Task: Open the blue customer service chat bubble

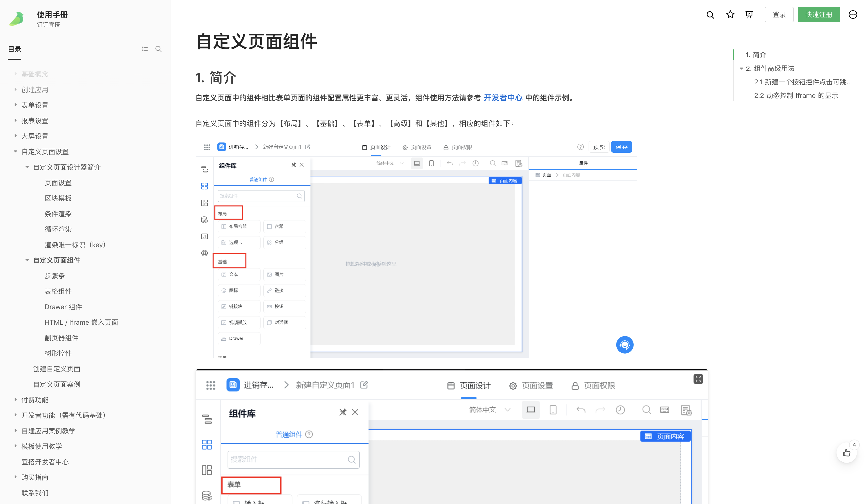Action: [x=624, y=345]
